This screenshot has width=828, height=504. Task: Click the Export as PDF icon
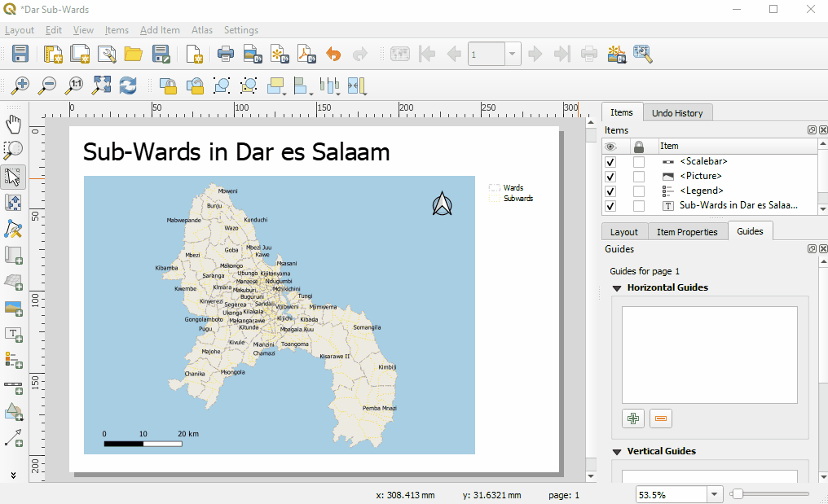(306, 55)
